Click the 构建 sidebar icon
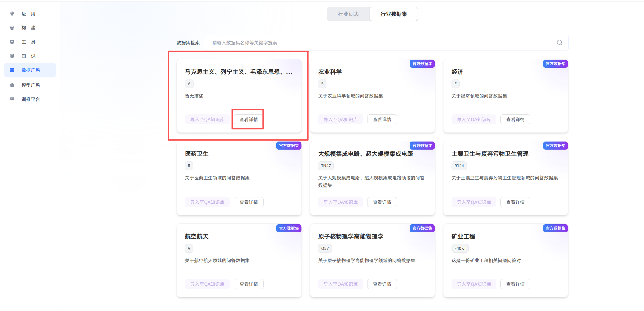644x311 pixels. click(12, 28)
